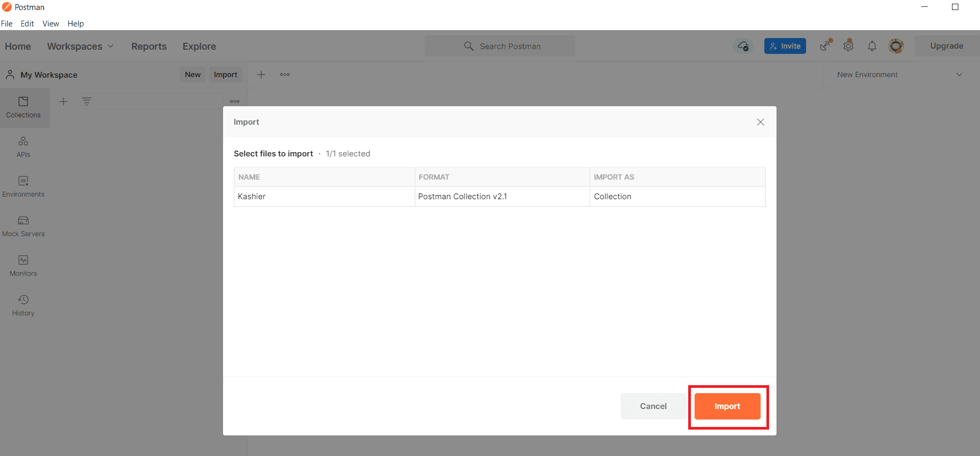Viewport: 980px width, 456px height.
Task: Click the cloud sync status icon
Action: click(x=743, y=46)
